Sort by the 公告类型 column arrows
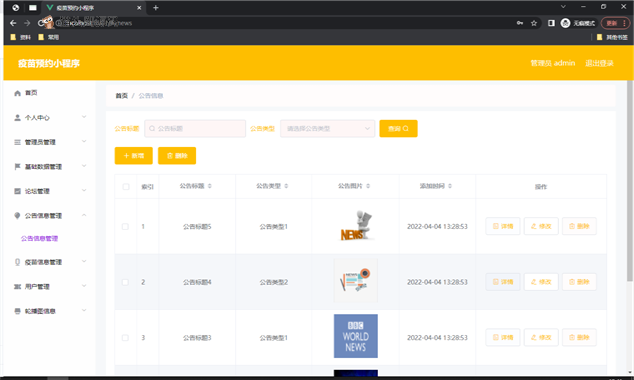 [286, 186]
